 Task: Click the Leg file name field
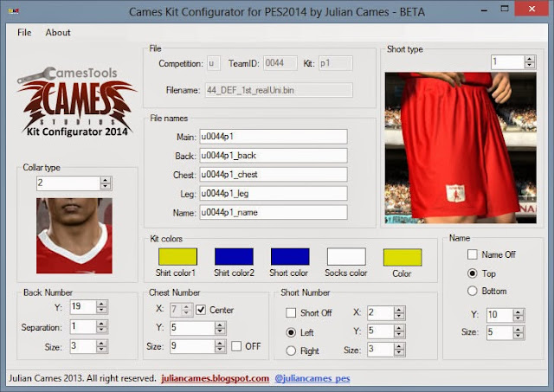click(274, 194)
